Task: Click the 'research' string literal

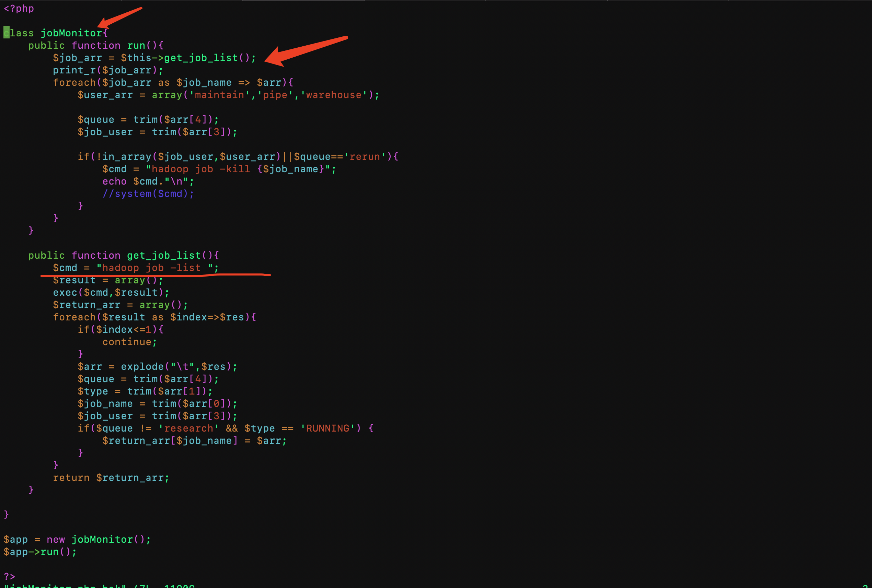Action: [x=188, y=428]
